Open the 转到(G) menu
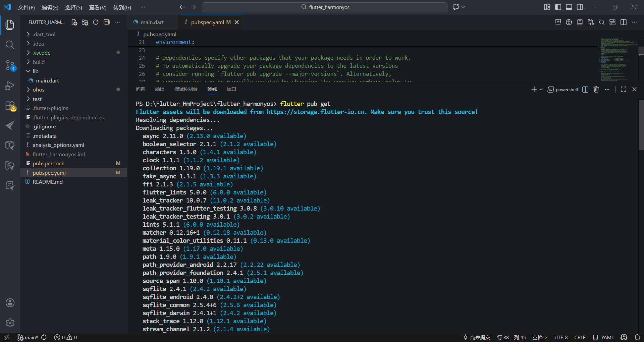This screenshot has height=342, width=644. 122,7
